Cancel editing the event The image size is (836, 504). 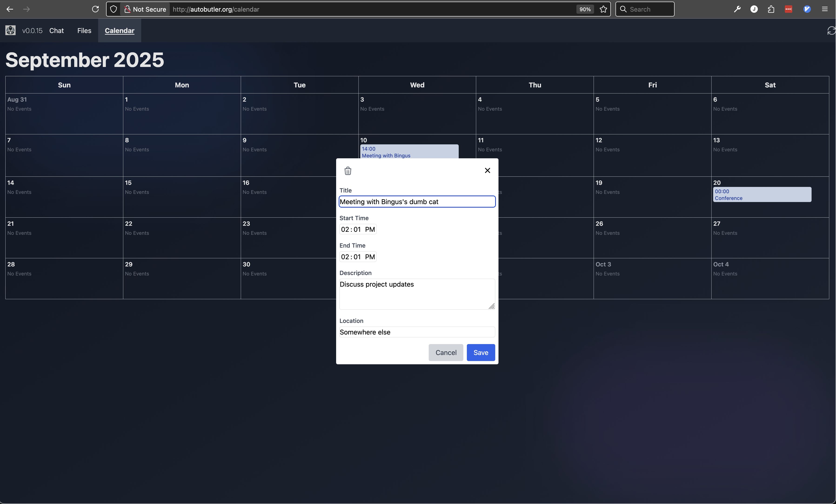[446, 352]
